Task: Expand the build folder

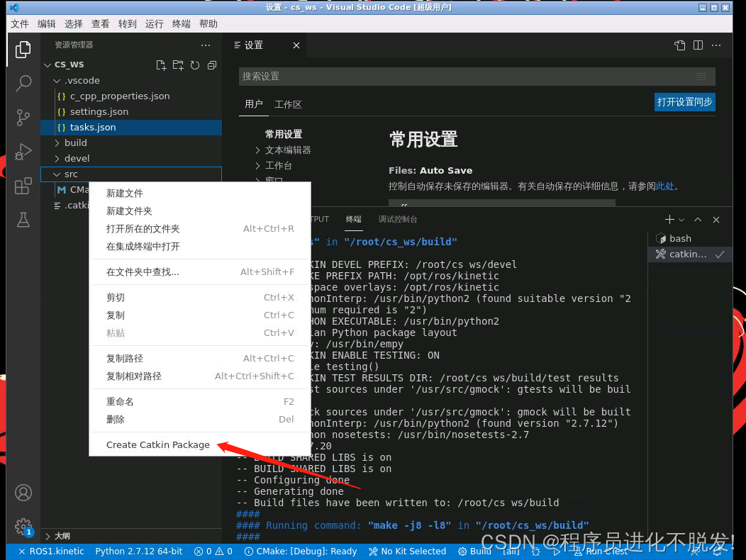Action: [57, 142]
